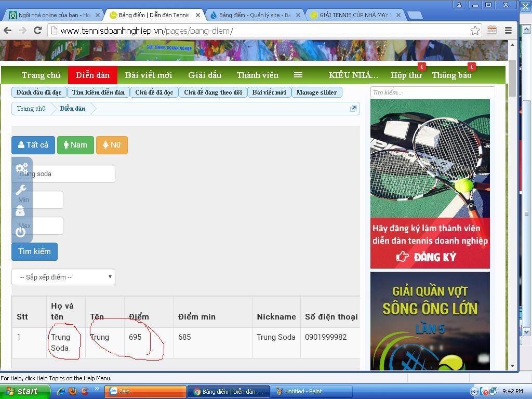Filter by Nữ (female) players

(x=112, y=145)
